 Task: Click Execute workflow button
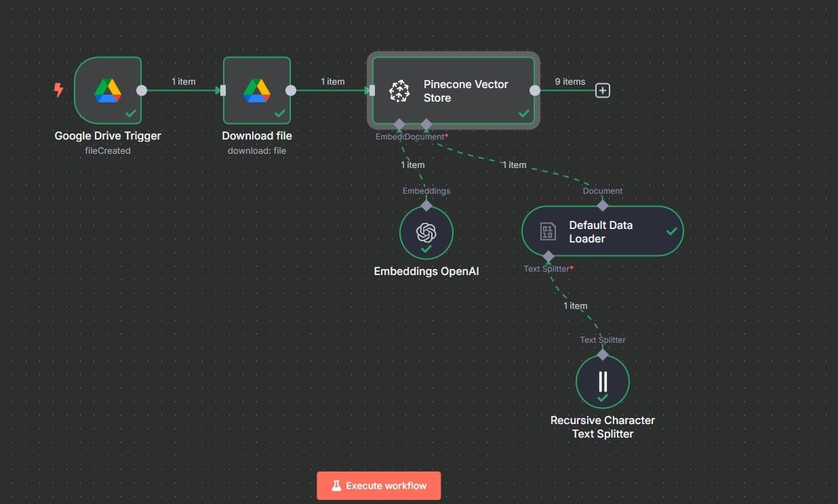coord(379,486)
